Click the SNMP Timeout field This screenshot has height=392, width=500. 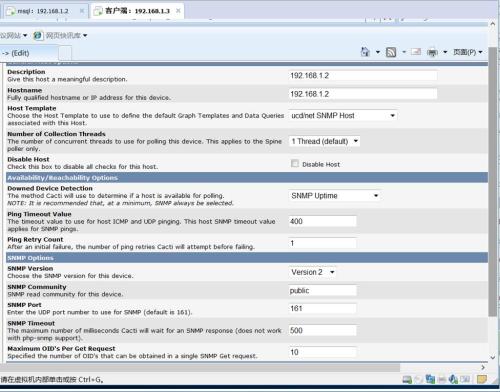(323, 330)
